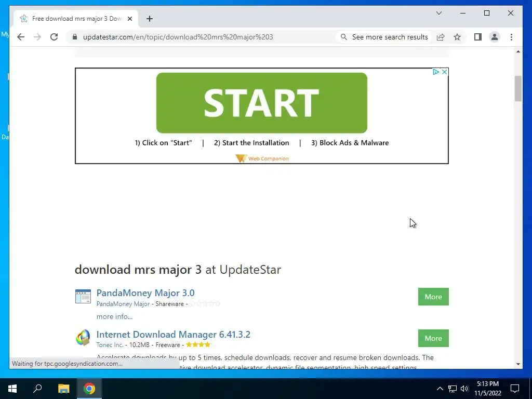
Task: Click the 'Tonec Inc. - 10.2MB - Freeware' text
Action: point(138,345)
